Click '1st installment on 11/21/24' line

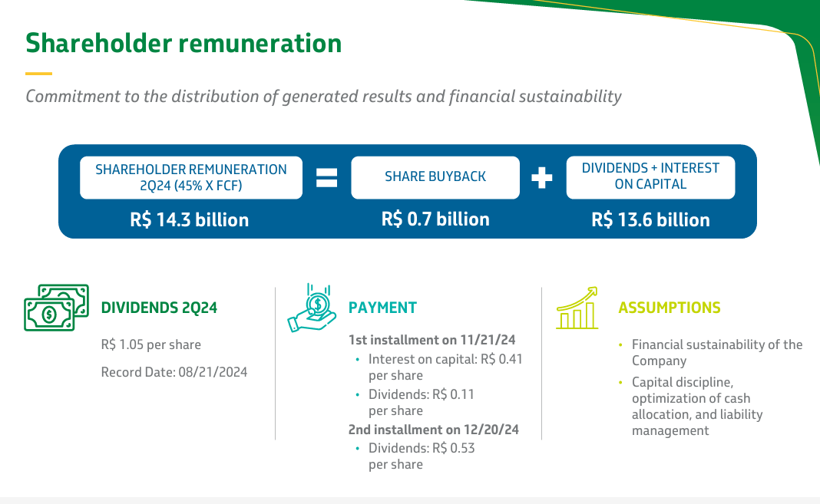click(432, 340)
